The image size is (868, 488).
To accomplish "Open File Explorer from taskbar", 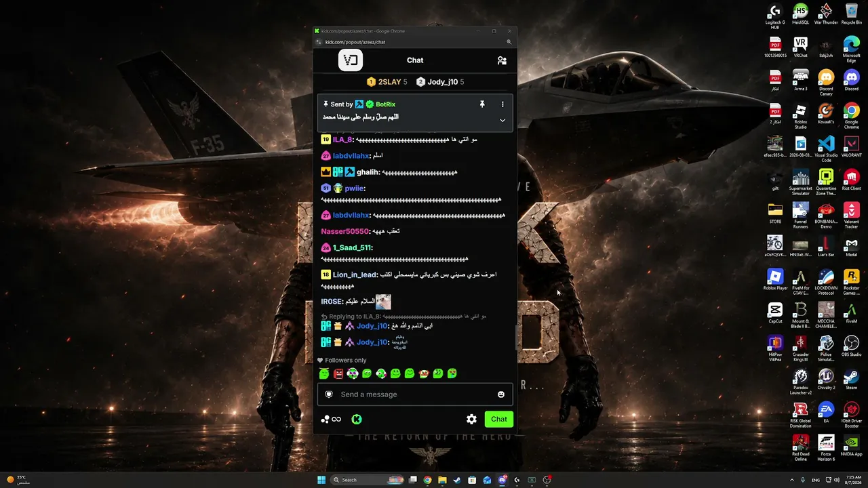I will (442, 480).
